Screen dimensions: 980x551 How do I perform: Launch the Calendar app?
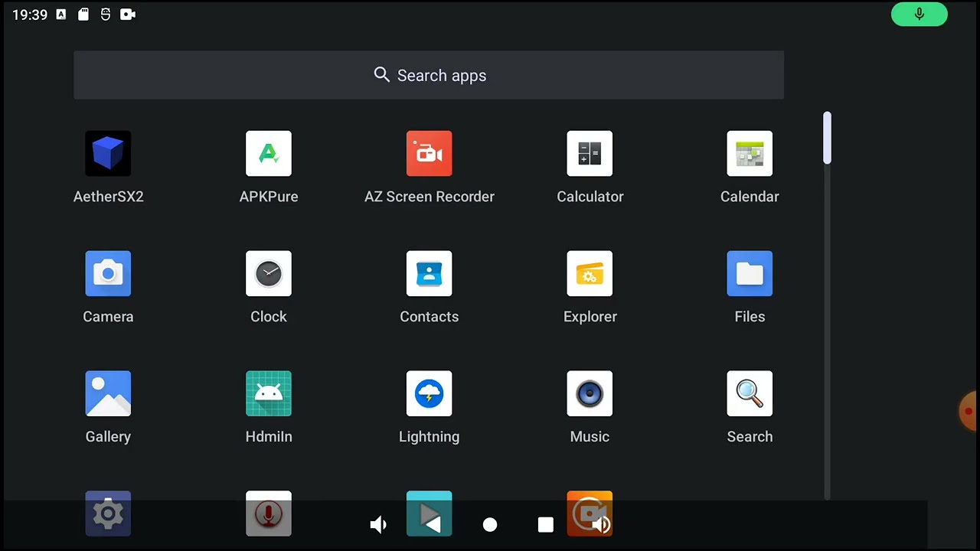point(750,154)
